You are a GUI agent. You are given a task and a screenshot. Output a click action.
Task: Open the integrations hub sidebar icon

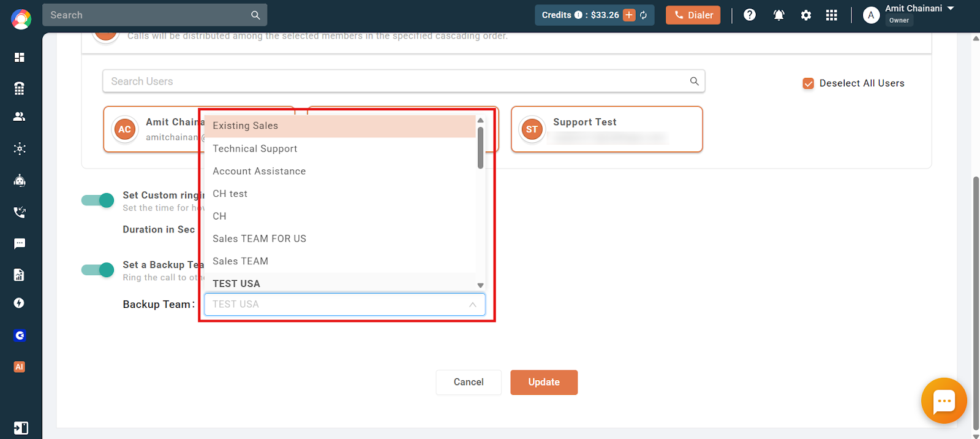20,148
